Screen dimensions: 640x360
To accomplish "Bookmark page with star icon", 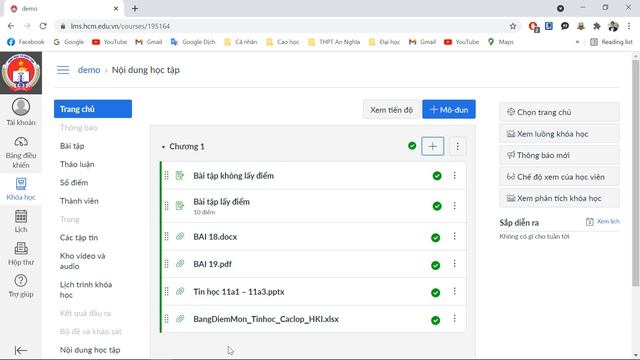I will [513, 26].
